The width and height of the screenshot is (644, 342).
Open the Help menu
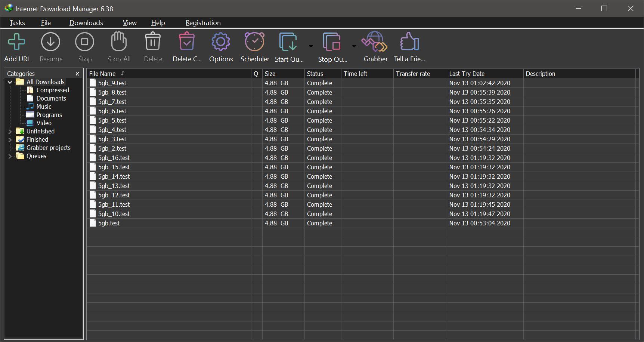tap(158, 22)
